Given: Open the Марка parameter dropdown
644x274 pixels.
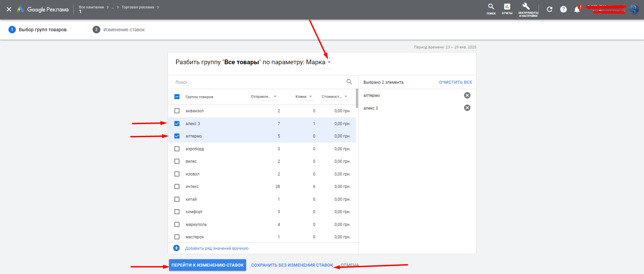Looking at the screenshot, I should (318, 62).
